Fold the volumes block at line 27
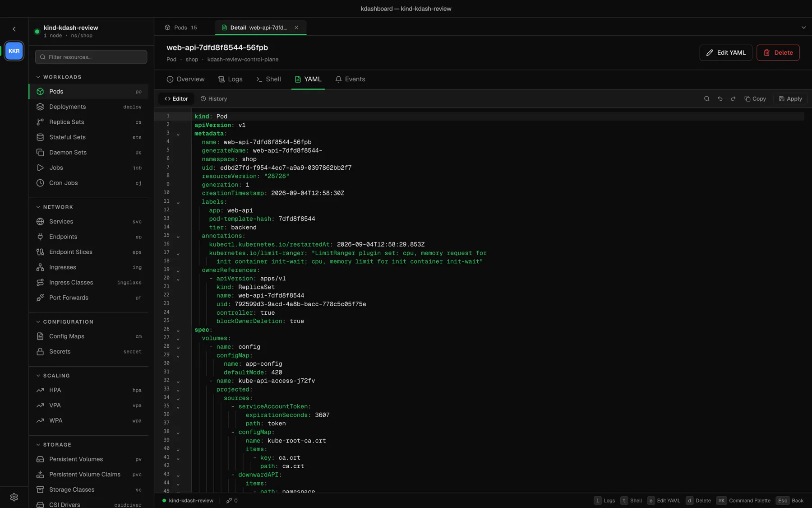Screen dimensions: 812x508 [178, 339]
